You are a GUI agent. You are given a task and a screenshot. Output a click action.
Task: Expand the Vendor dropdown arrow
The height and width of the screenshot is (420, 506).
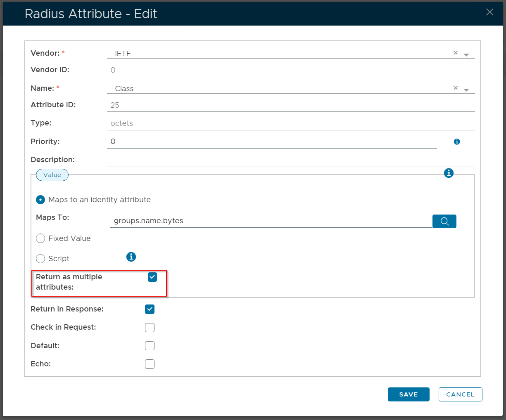[466, 54]
